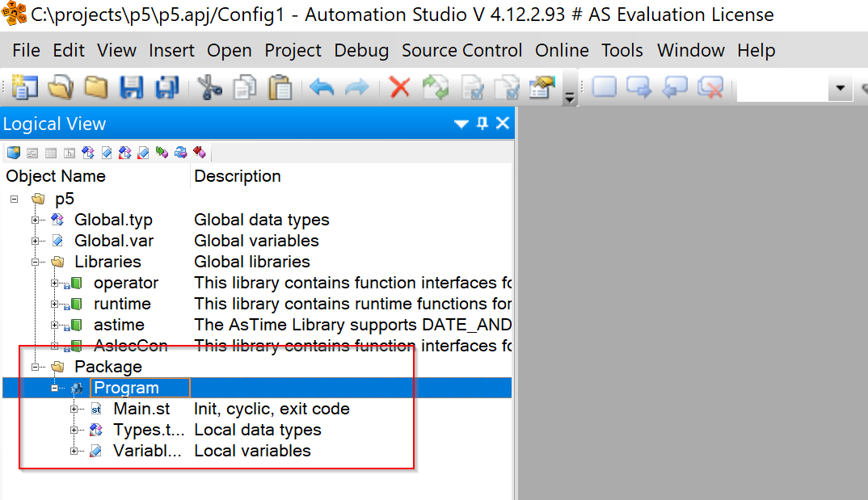The height and width of the screenshot is (500, 868).
Task: Expand the Global.var node
Action: [x=35, y=242]
